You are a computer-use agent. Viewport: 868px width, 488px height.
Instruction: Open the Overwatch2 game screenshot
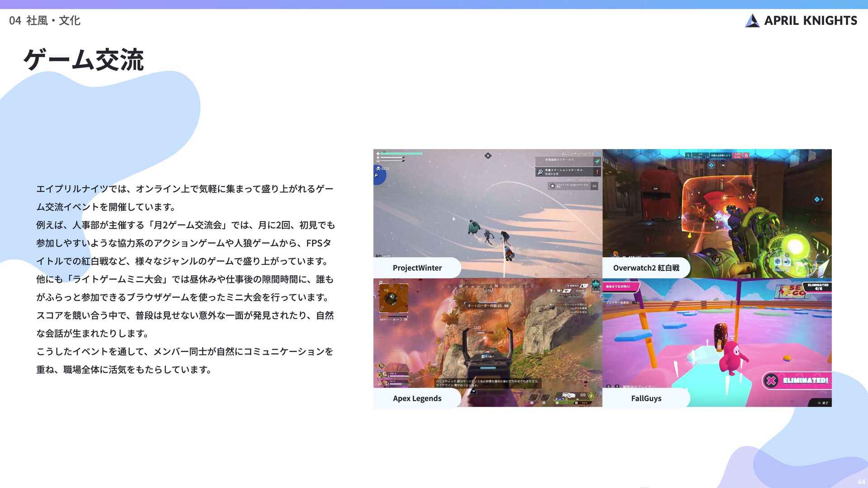click(x=717, y=213)
